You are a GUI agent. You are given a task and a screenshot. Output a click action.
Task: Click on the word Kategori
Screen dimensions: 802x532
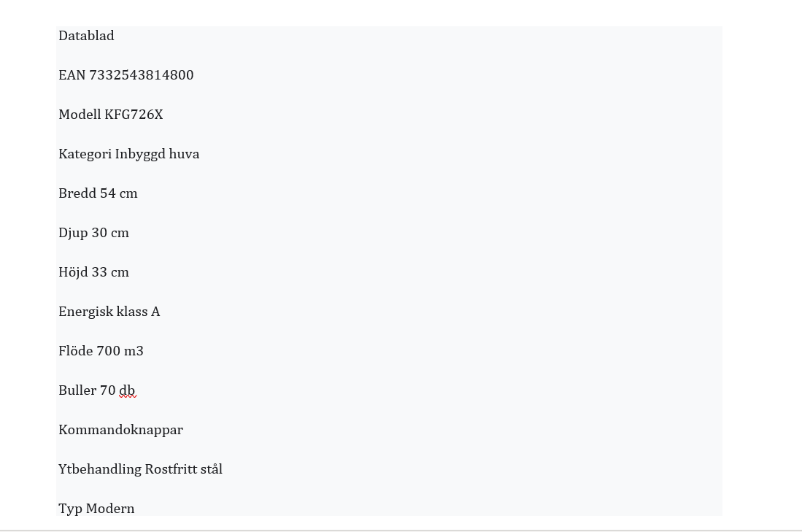[85, 155]
